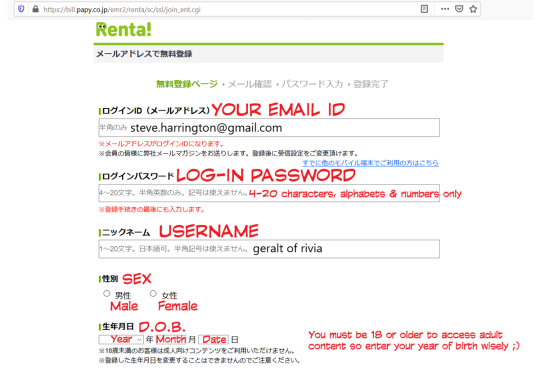Image resolution: width=540 pixels, height=369 pixels.
Task: Click the red note under the email field
Action: (161, 144)
